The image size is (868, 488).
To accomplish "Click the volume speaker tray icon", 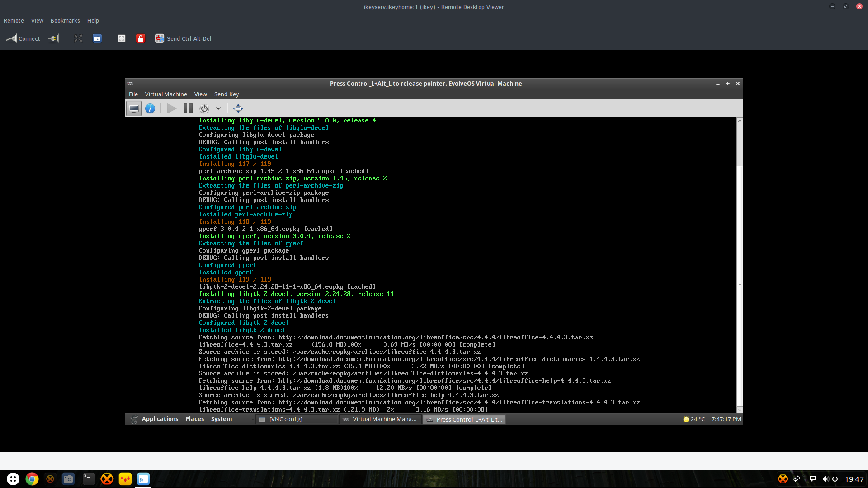I will coord(826,479).
